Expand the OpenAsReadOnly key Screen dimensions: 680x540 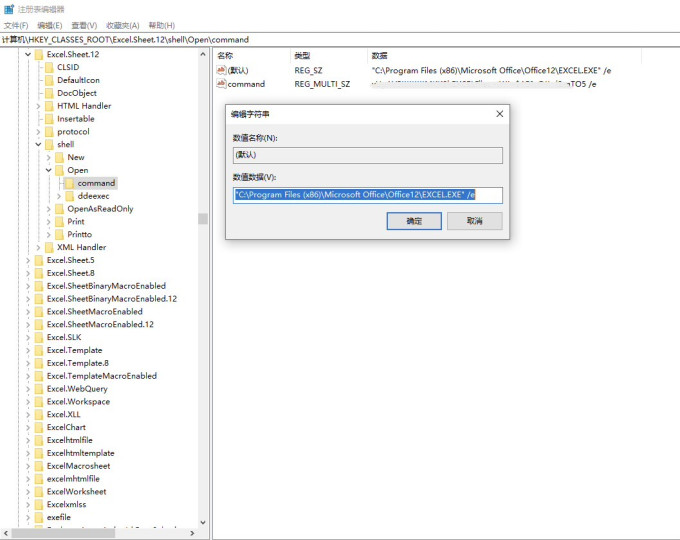click(x=49, y=209)
